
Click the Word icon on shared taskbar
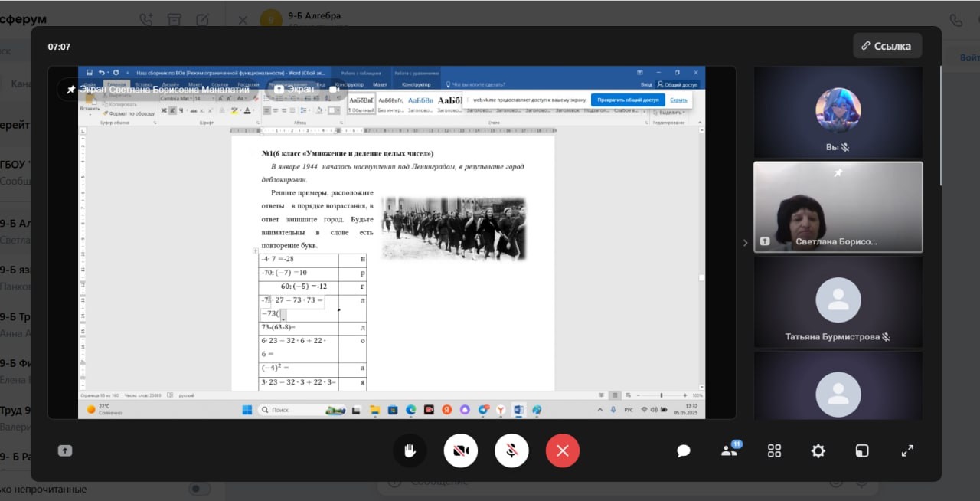(x=518, y=410)
